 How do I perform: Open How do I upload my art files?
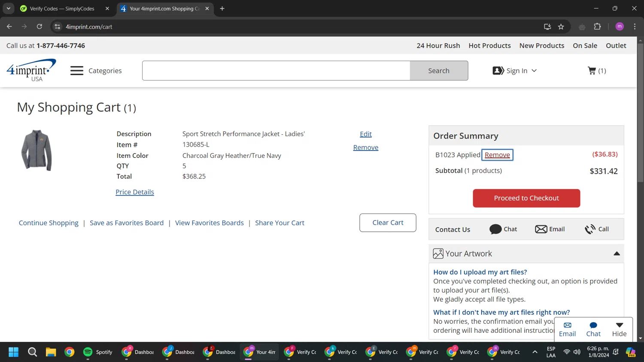pos(480,272)
